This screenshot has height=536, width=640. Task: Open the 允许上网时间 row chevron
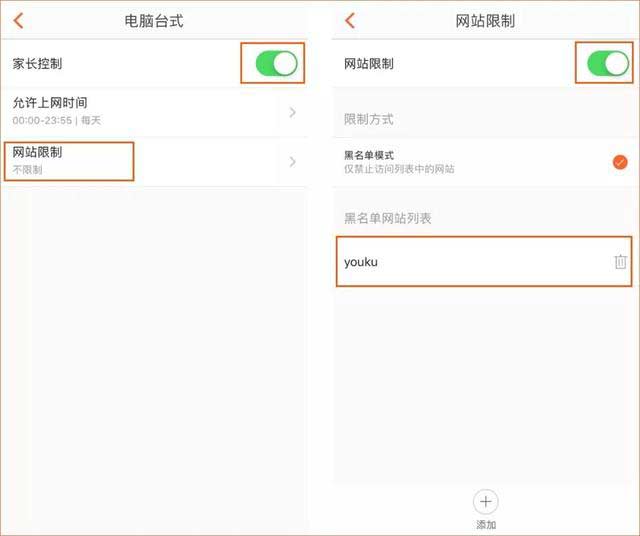click(292, 112)
